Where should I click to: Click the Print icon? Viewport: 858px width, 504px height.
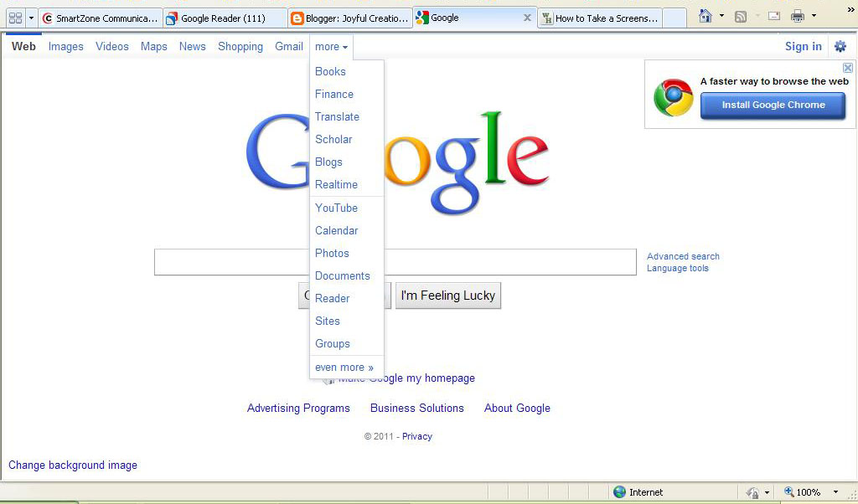tap(798, 16)
